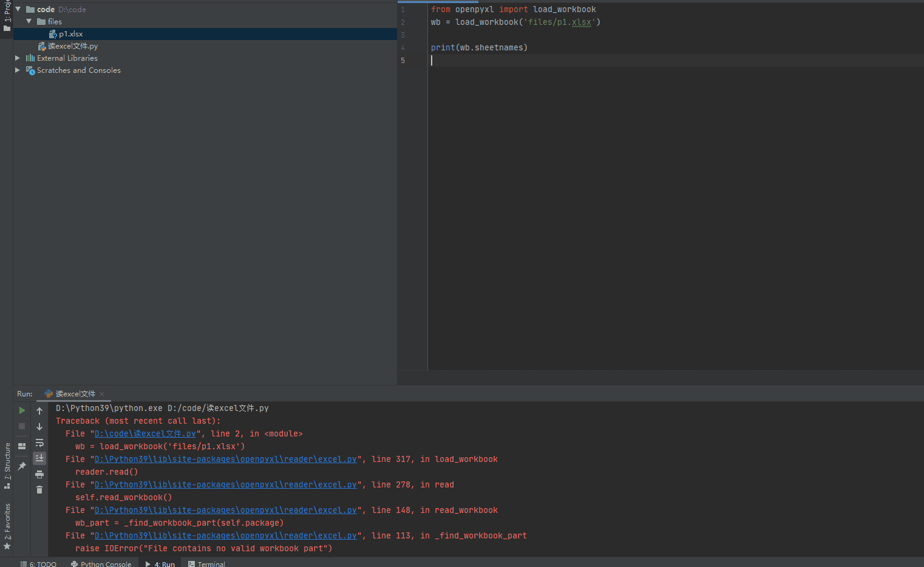The width and height of the screenshot is (924, 567).
Task: Open excel.py link at line 317
Action: tap(226, 459)
